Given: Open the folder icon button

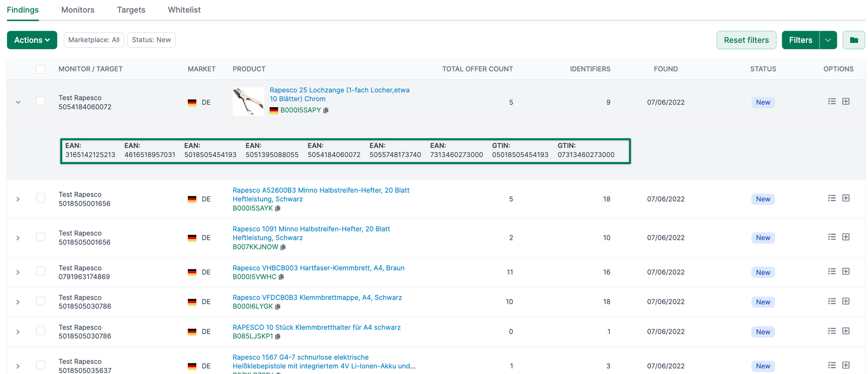Looking at the screenshot, I should [x=854, y=40].
